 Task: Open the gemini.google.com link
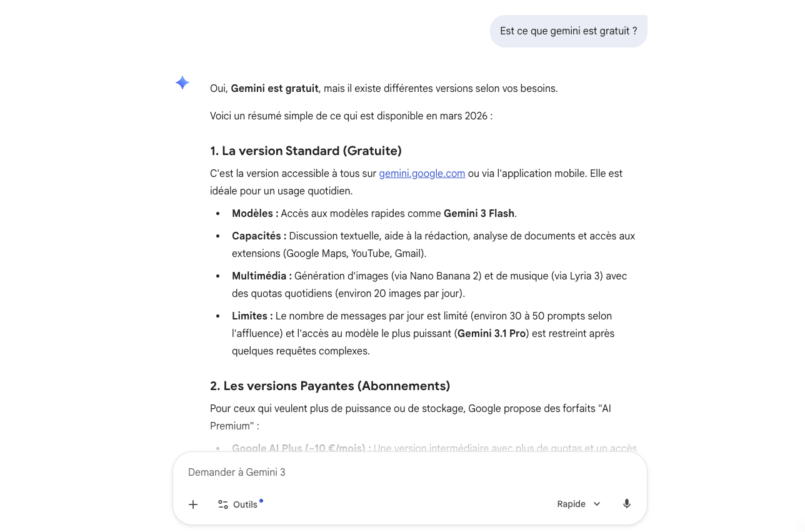click(x=422, y=173)
